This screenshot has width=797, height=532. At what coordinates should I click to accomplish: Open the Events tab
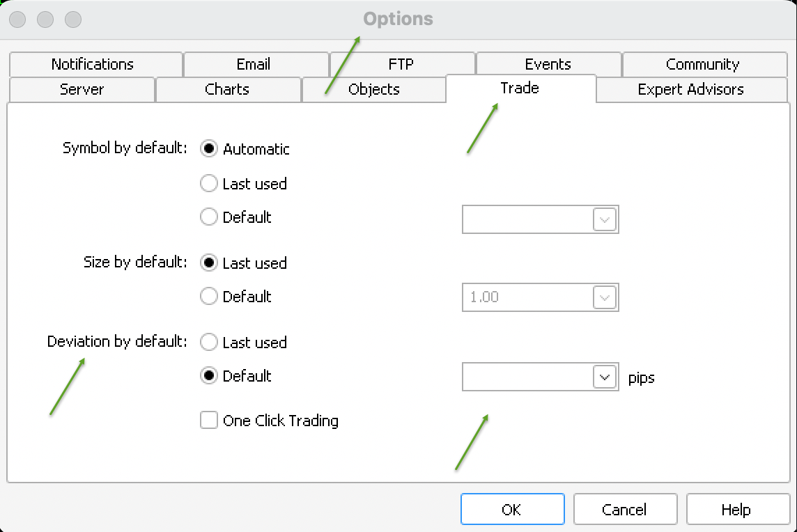click(548, 64)
